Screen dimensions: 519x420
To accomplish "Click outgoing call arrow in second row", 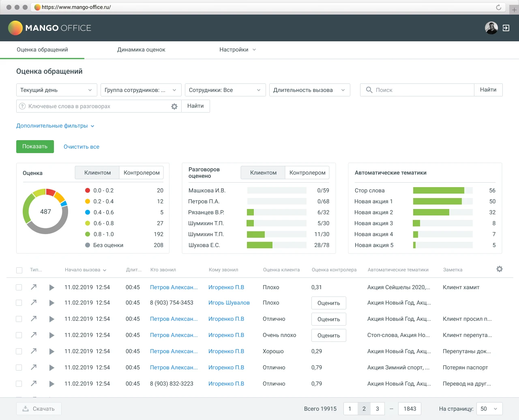I will tap(34, 303).
